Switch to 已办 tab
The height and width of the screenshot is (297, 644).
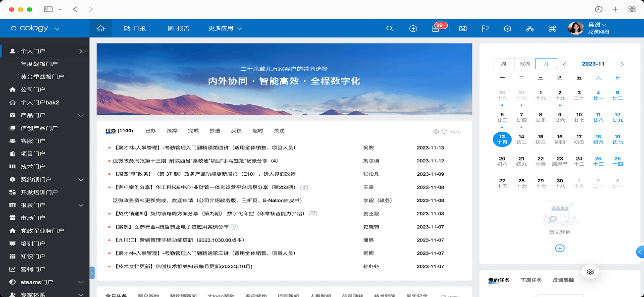tap(150, 131)
